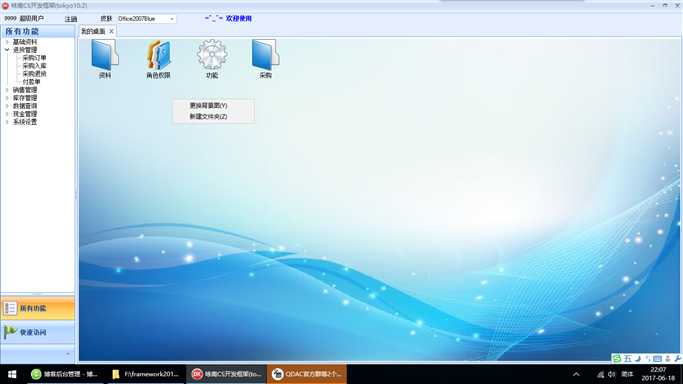Expand the 库存管理 tree node
683x384 pixels.
[x=7, y=98]
